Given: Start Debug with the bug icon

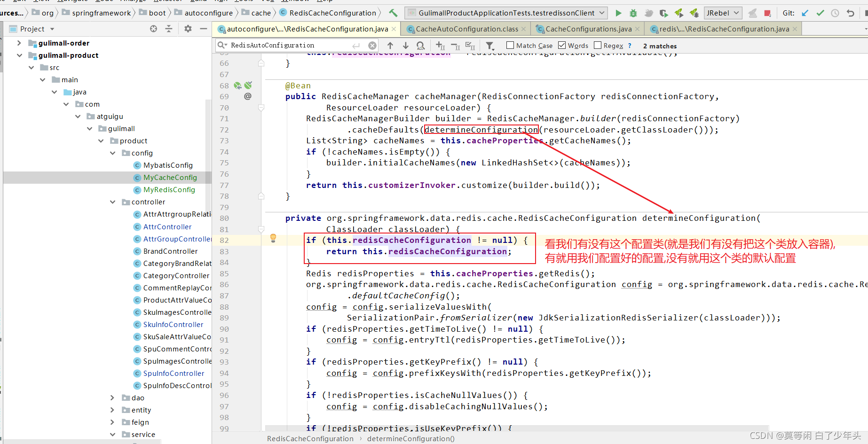Looking at the screenshot, I should (633, 13).
